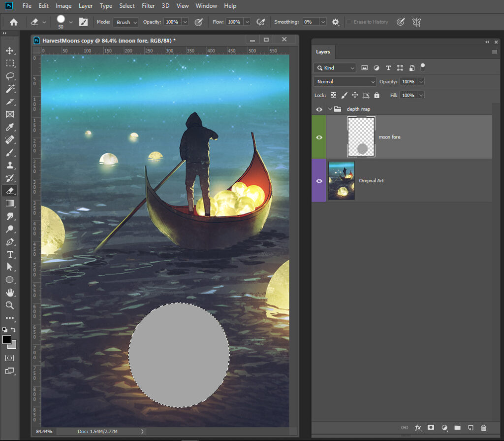Hide the moon fore layer

pos(319,137)
